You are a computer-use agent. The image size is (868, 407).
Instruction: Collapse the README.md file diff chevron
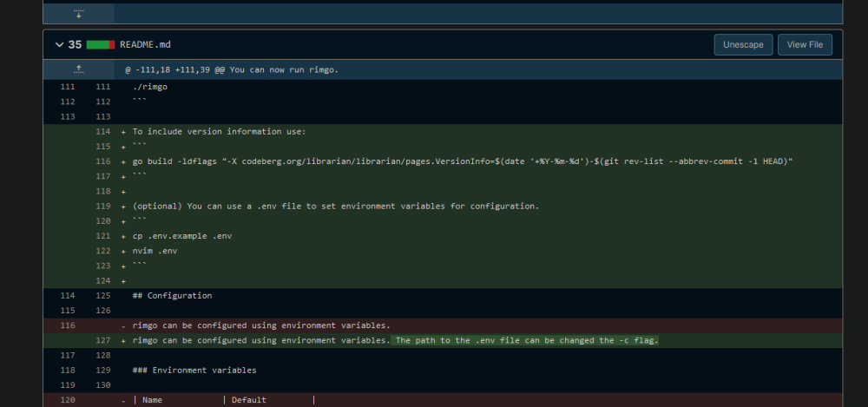coord(59,45)
